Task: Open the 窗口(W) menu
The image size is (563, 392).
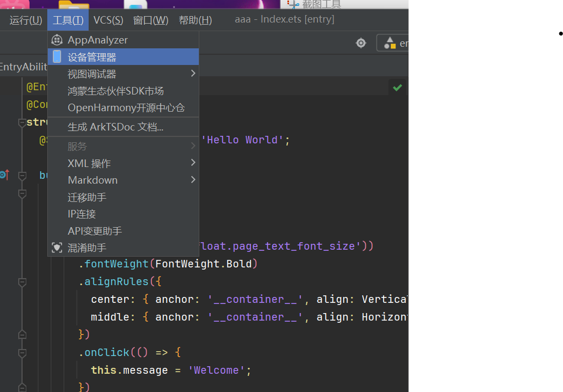Action: tap(150, 20)
